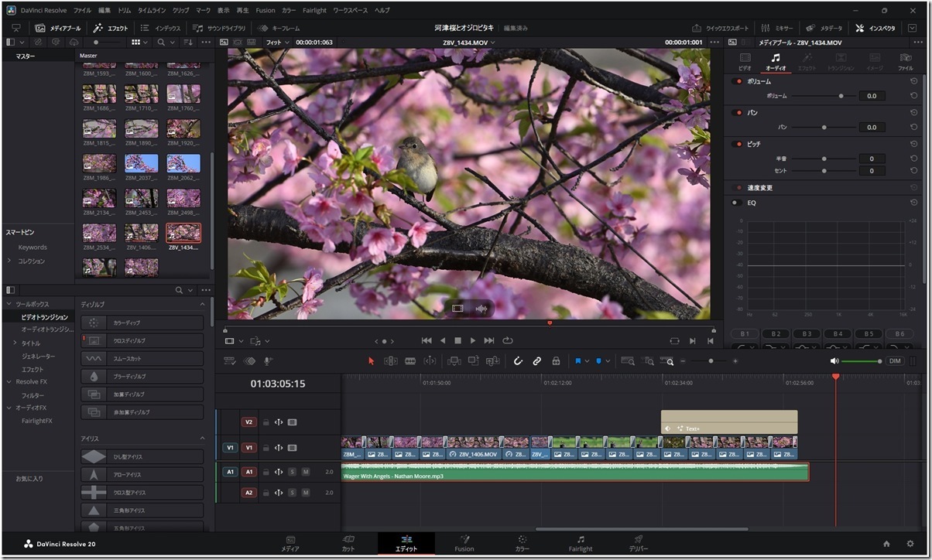
Task: Click the パン slider handle
Action: [824, 127]
